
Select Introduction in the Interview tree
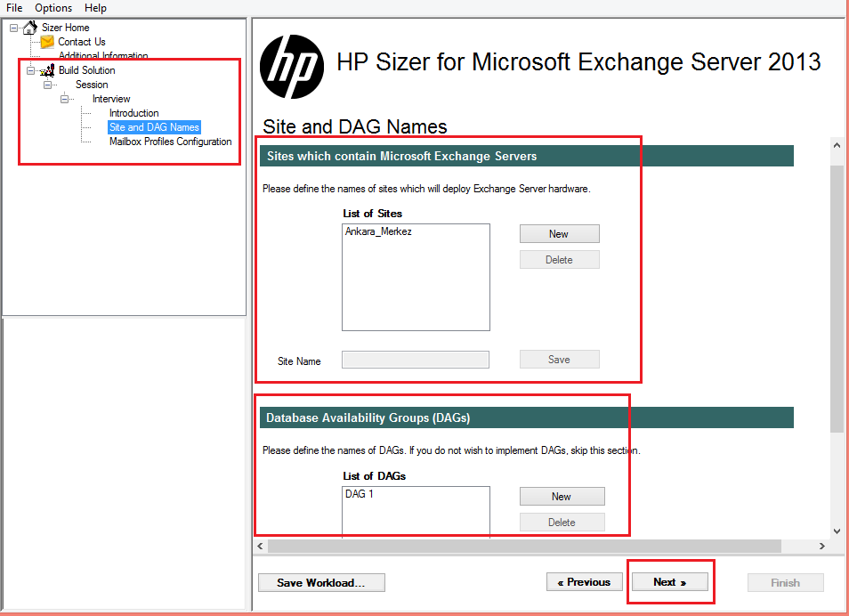pyautogui.click(x=133, y=113)
